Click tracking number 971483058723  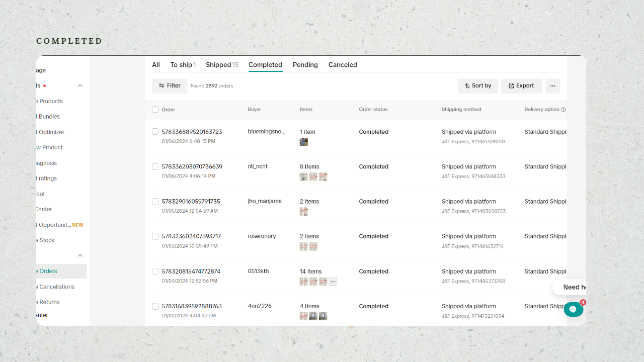click(x=489, y=211)
